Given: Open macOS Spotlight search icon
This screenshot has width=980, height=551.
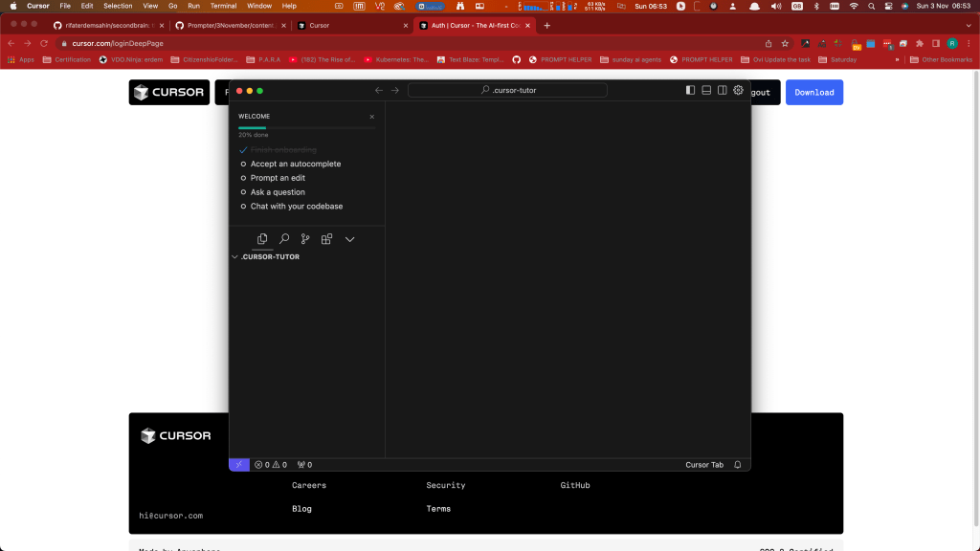Looking at the screenshot, I should [x=871, y=6].
